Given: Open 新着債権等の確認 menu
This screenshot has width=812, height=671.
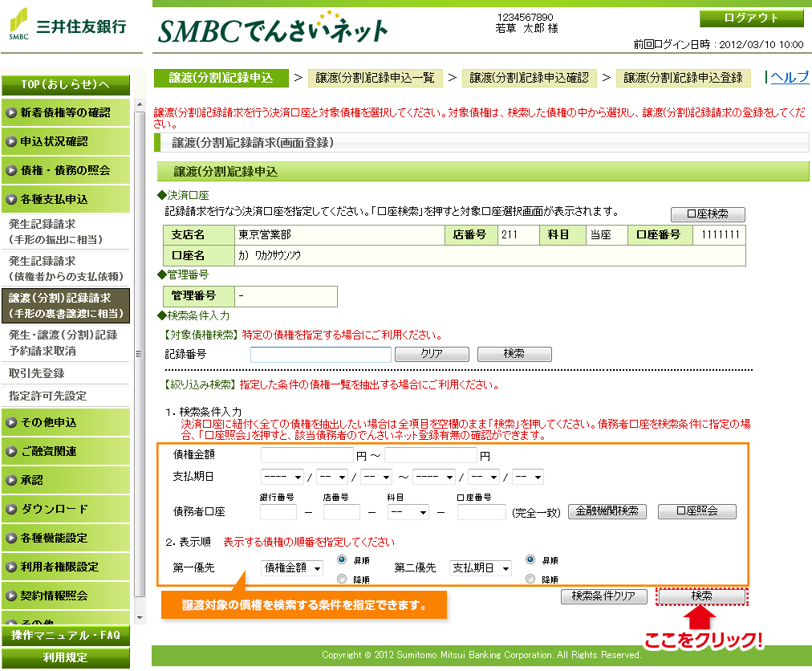Looking at the screenshot, I should tap(66, 112).
